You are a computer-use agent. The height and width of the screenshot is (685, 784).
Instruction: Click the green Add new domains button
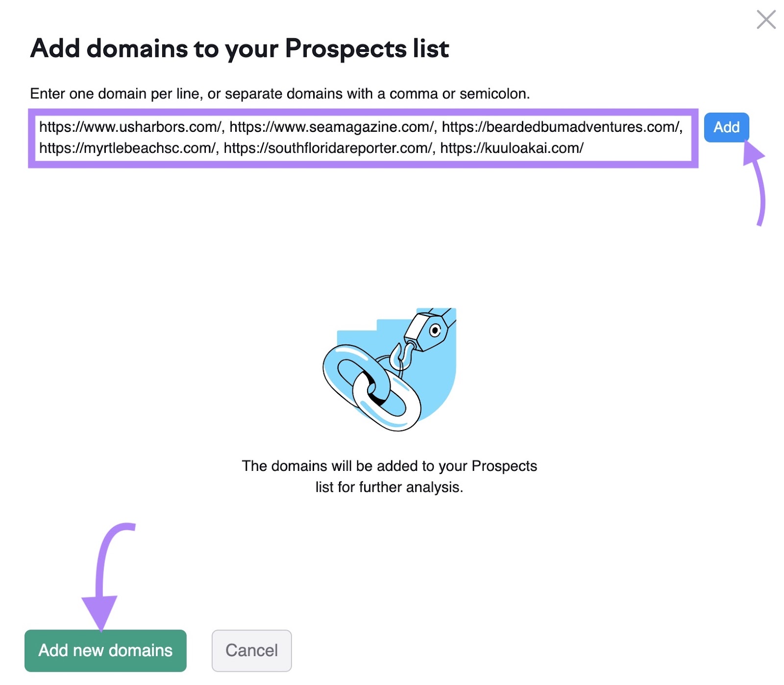pos(105,650)
